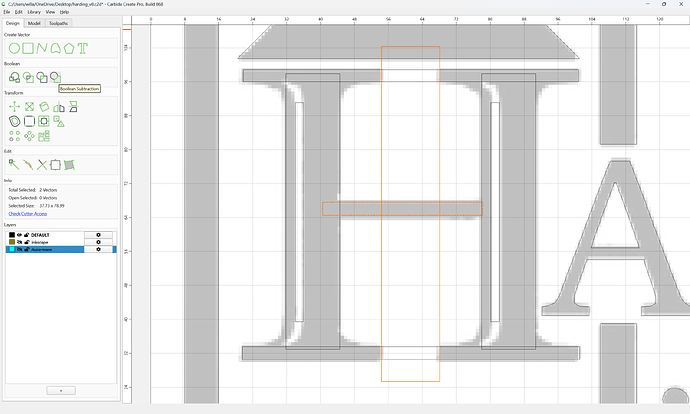Viewport: 690px width, 414px height.
Task: Toggle the lock on highlighted cyan layer
Action: pos(26,249)
